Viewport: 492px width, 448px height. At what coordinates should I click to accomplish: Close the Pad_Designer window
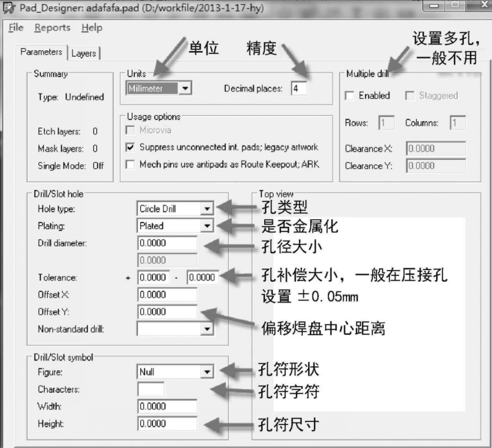click(483, 4)
